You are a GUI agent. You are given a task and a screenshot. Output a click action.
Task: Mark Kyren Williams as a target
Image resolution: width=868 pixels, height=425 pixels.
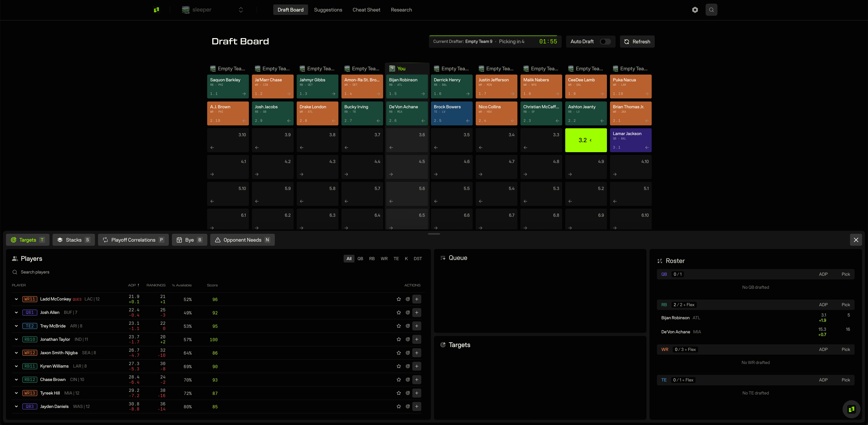[x=408, y=366]
